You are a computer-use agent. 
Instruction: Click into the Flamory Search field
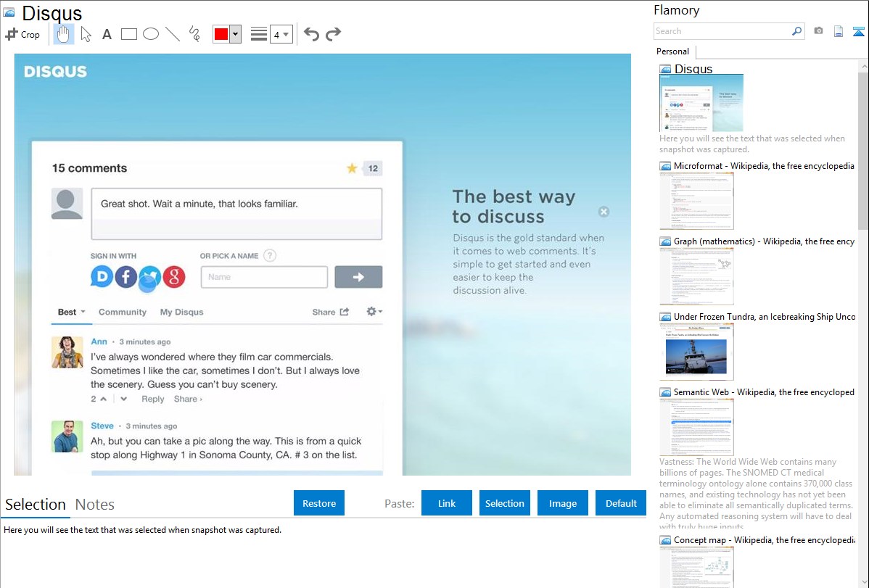click(722, 31)
